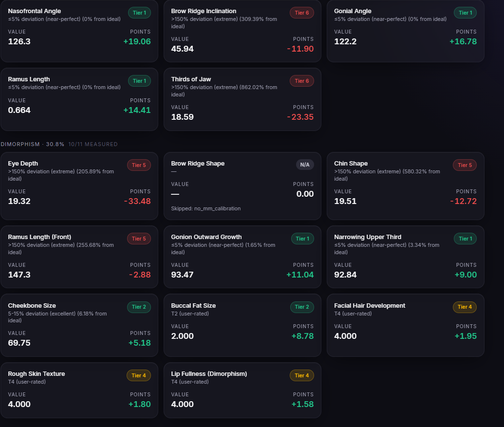
Task: Select the Rough Skin Texture Tier 4 badge
Action: (x=139, y=375)
